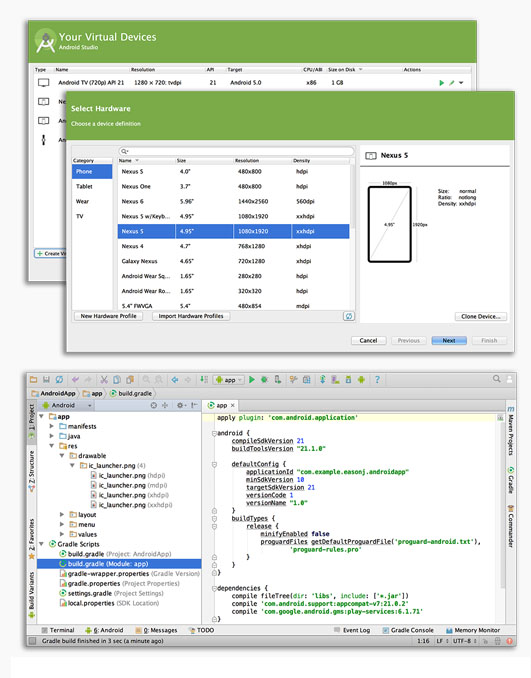Collapse the drawable folder
531x678 pixels.
[62, 456]
